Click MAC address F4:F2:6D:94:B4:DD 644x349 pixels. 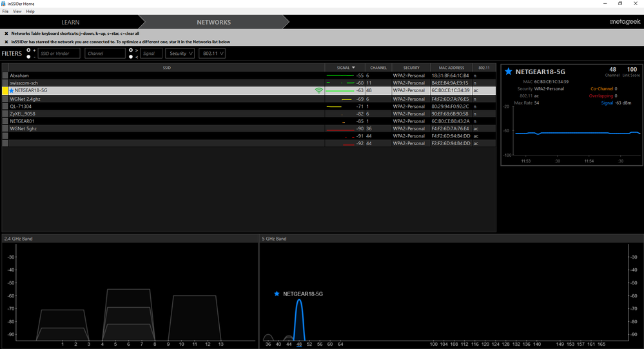pos(451,136)
